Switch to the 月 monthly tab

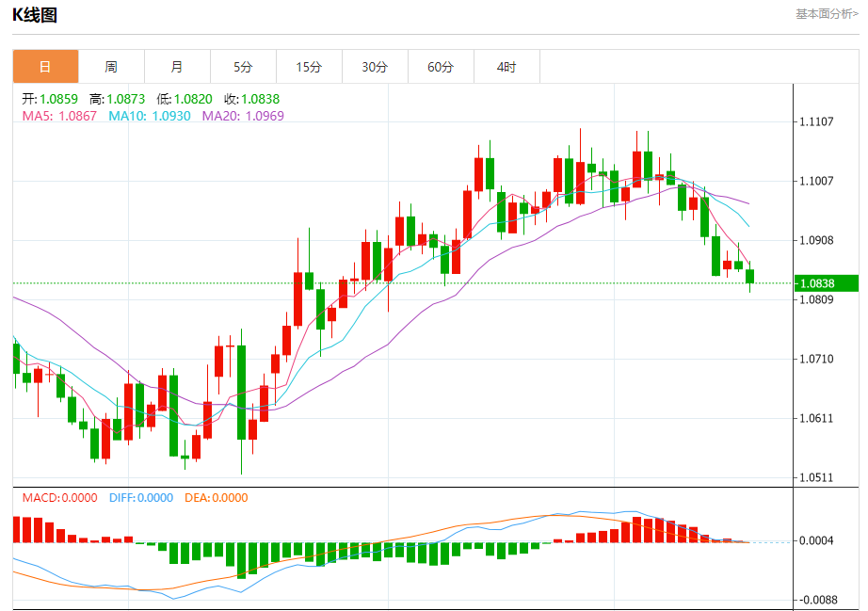coord(177,67)
